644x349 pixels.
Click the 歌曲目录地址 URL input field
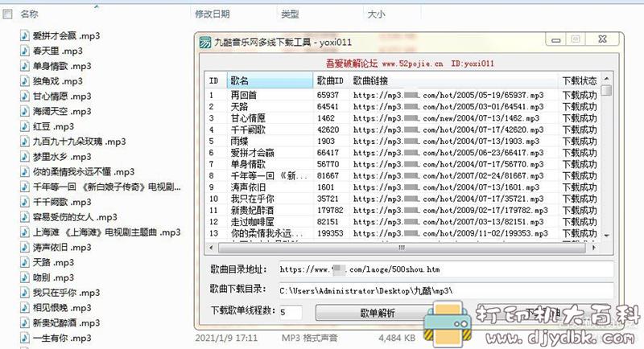446,269
